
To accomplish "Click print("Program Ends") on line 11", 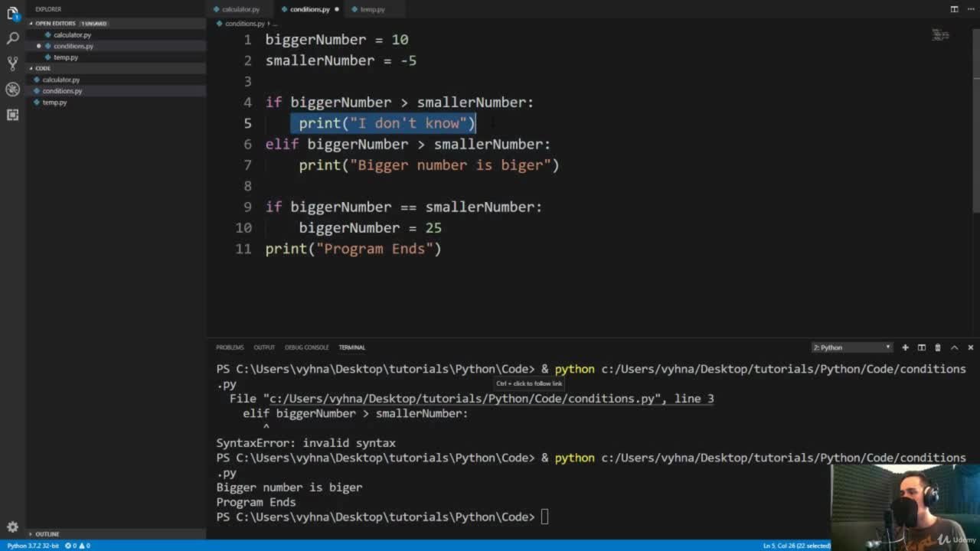I will pos(354,249).
